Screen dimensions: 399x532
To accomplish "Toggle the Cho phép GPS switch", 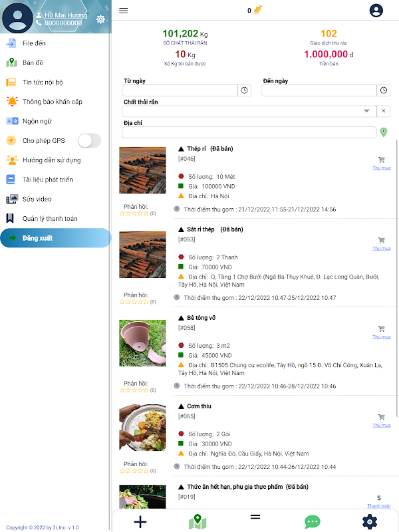I will click(x=89, y=140).
